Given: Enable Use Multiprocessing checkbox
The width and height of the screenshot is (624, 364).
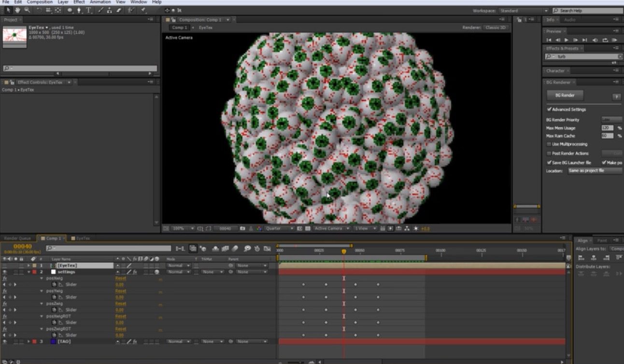Looking at the screenshot, I should [x=549, y=144].
